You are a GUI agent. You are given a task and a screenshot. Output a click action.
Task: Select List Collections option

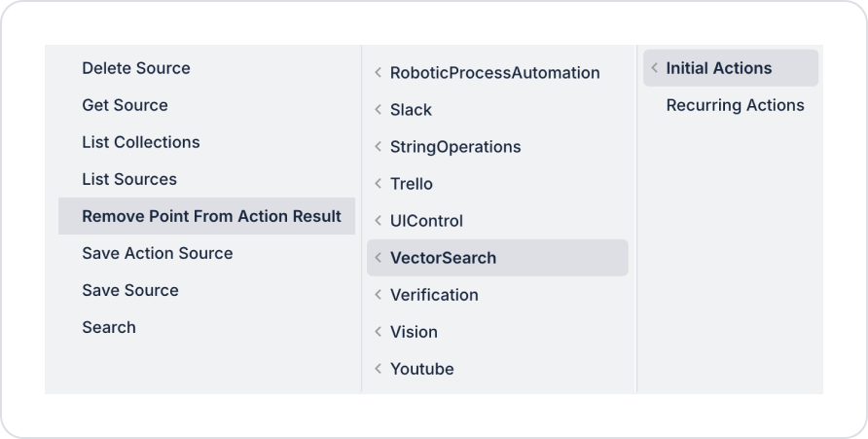[x=141, y=142]
